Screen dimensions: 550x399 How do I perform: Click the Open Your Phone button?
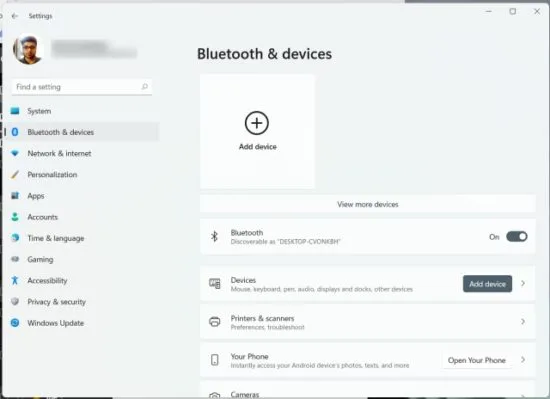(x=477, y=360)
